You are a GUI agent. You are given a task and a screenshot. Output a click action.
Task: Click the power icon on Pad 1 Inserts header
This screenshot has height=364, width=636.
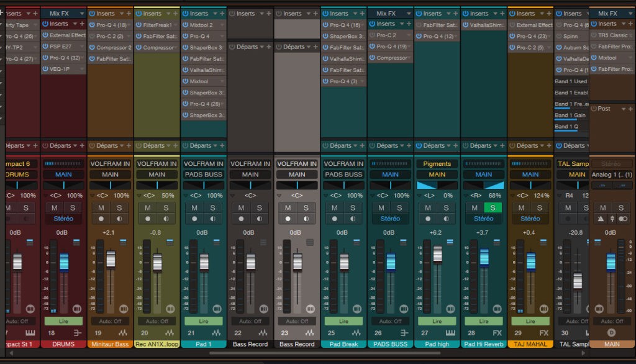(186, 13)
